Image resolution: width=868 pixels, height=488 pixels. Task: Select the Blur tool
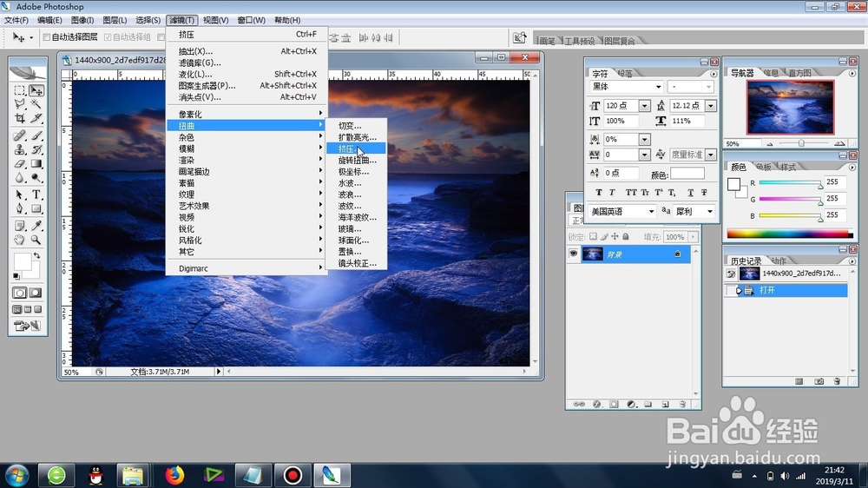tap(20, 178)
